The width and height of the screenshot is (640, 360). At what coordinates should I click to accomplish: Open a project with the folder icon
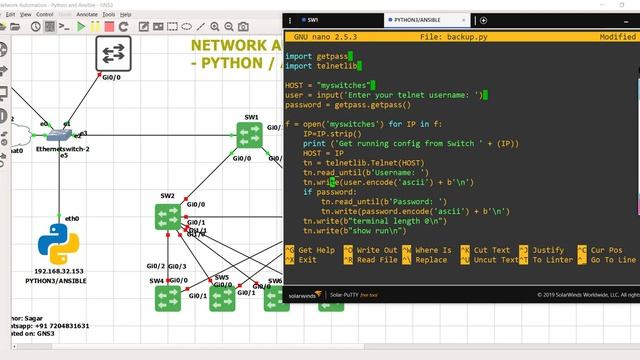pos(15,27)
